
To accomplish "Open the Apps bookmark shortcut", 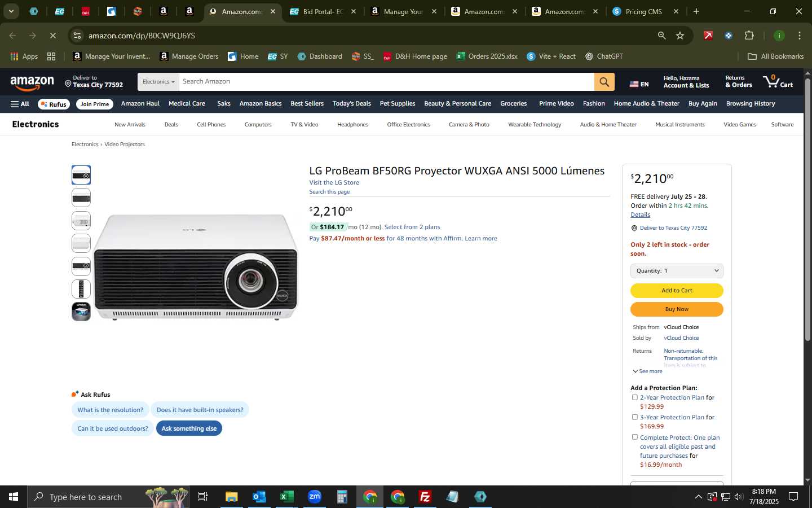I will point(24,56).
